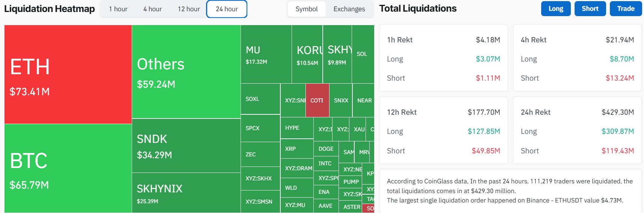Screen dimensions: 644x213
Task: Click the 4h Long value $8.70M
Action: pyautogui.click(x=622, y=59)
